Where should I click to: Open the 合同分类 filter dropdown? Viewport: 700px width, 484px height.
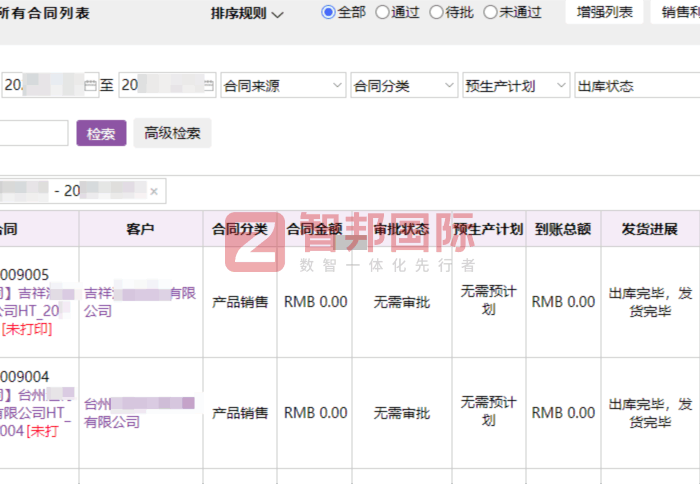tap(404, 86)
